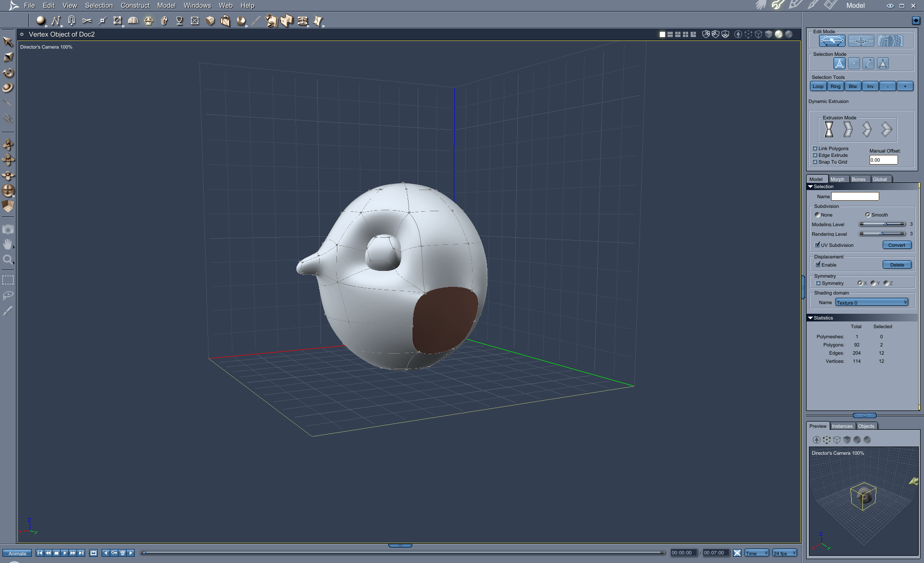The width and height of the screenshot is (924, 563).
Task: Switch to the Morph tab
Action: [x=837, y=179]
